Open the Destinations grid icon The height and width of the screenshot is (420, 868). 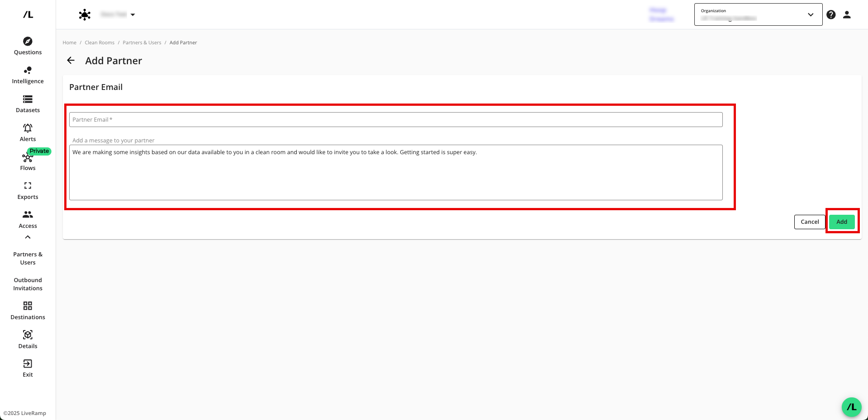pyautogui.click(x=28, y=306)
